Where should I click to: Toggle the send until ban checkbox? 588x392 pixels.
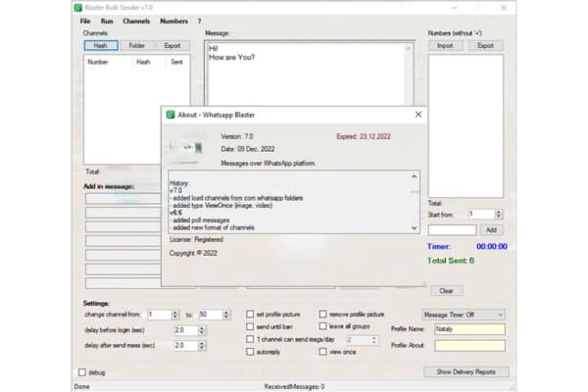click(251, 326)
